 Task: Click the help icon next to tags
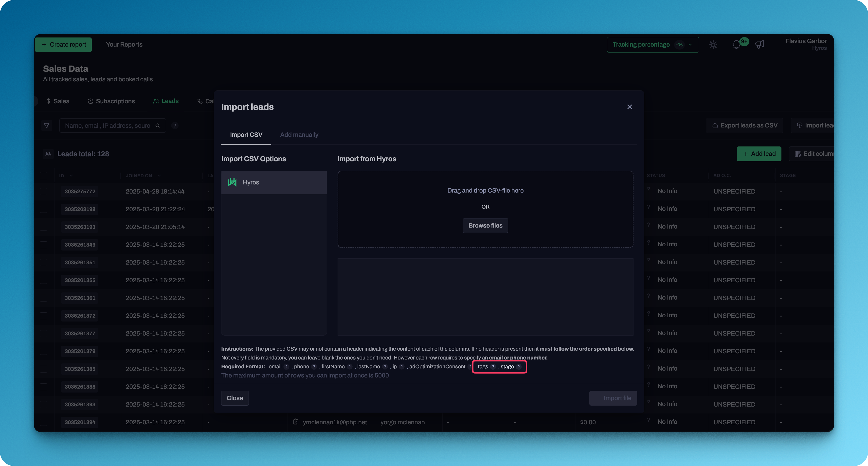coord(493,367)
